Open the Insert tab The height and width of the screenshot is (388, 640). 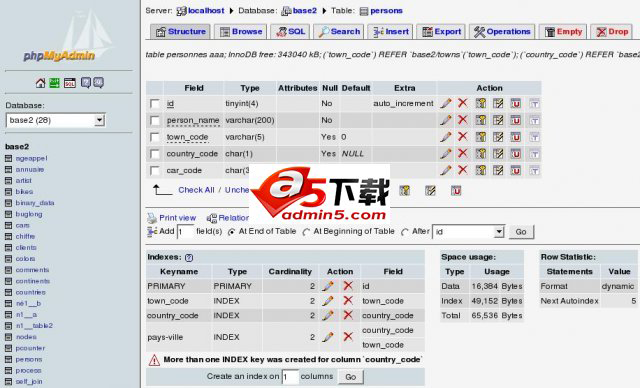(x=390, y=32)
